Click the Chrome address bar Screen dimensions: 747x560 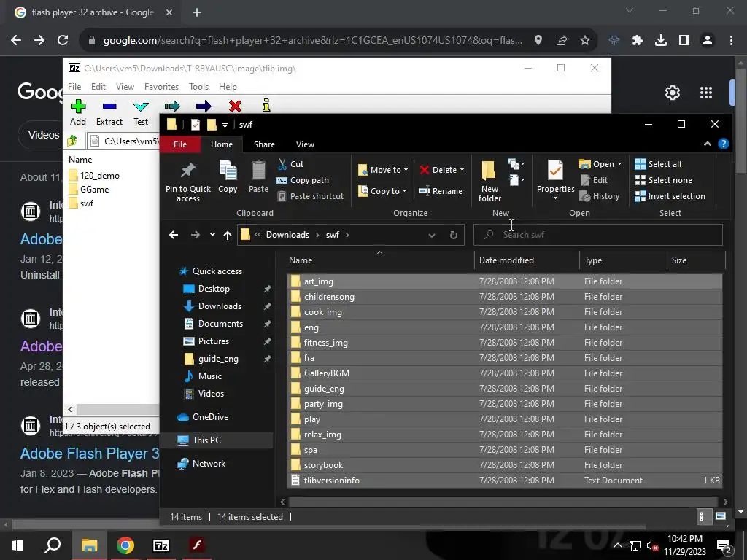[x=313, y=41]
